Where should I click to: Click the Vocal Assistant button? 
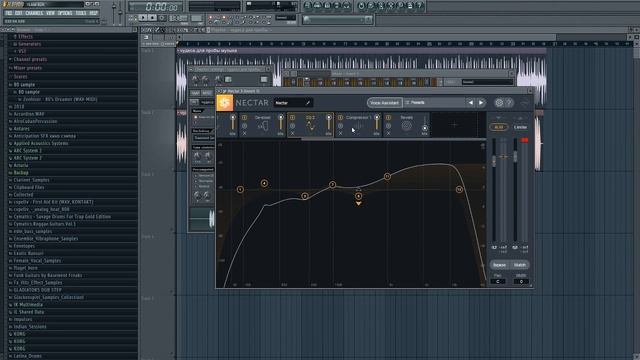pyautogui.click(x=384, y=103)
